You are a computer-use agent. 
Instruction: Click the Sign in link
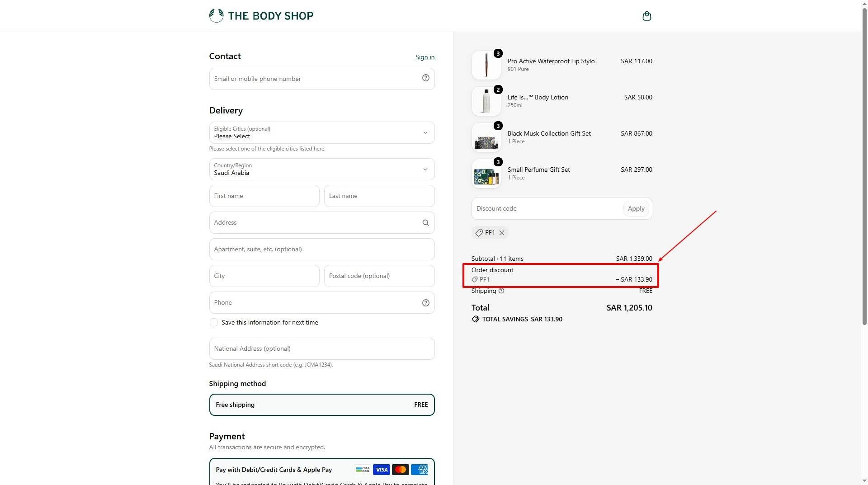tap(425, 57)
